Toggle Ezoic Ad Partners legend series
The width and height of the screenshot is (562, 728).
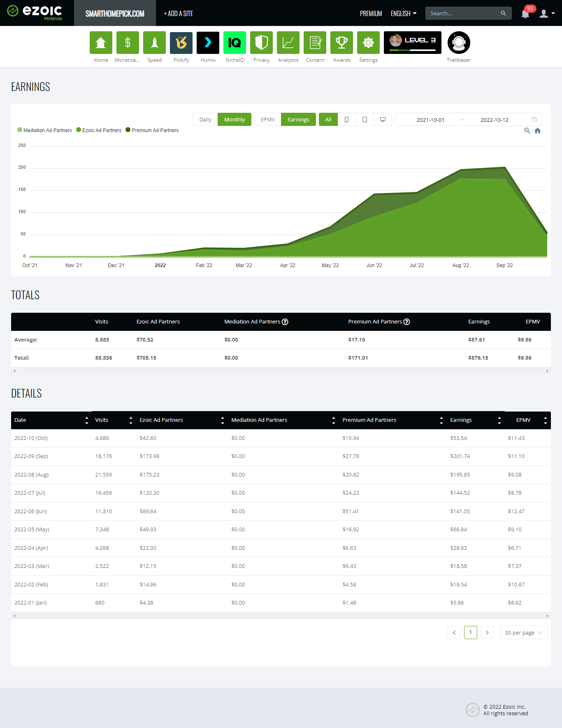point(99,130)
